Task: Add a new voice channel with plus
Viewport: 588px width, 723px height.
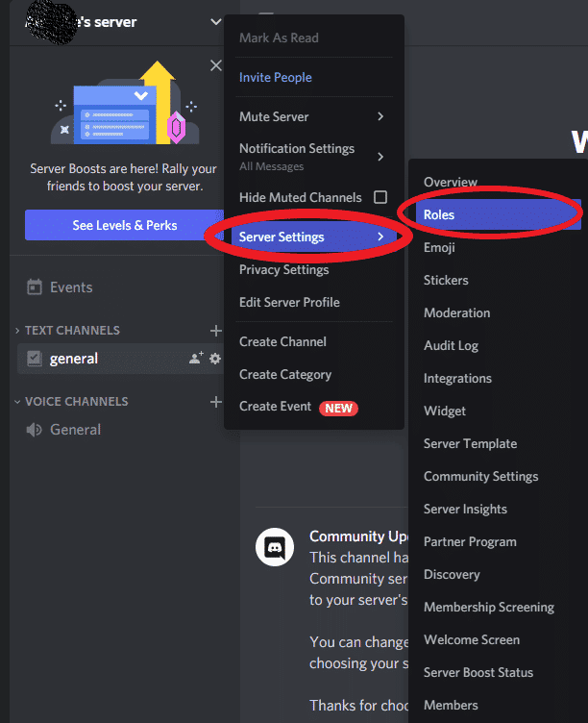Action: pyautogui.click(x=215, y=402)
